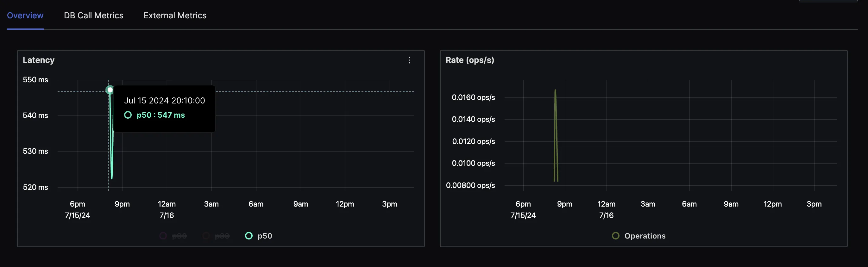Click the '0.00800 ops/s' axis label

(x=470, y=185)
